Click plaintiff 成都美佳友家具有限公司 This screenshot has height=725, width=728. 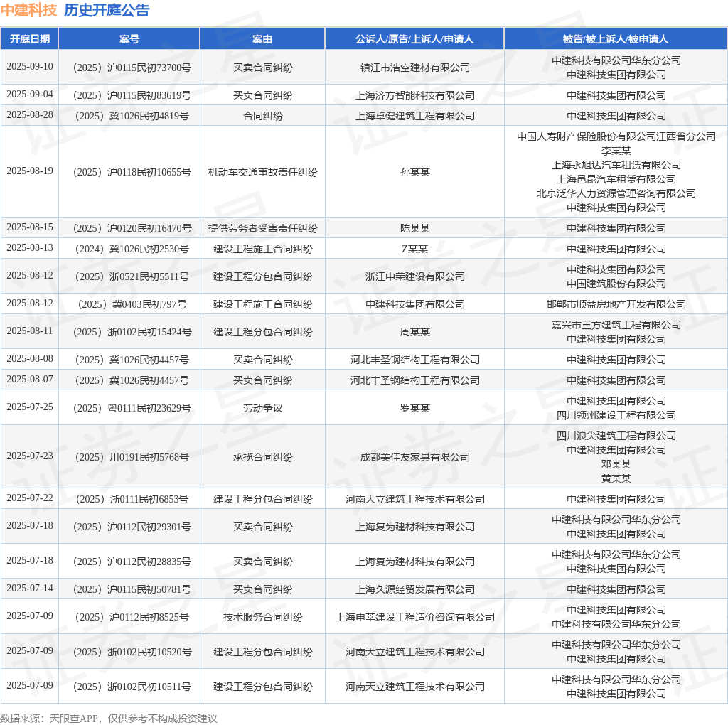pos(415,457)
